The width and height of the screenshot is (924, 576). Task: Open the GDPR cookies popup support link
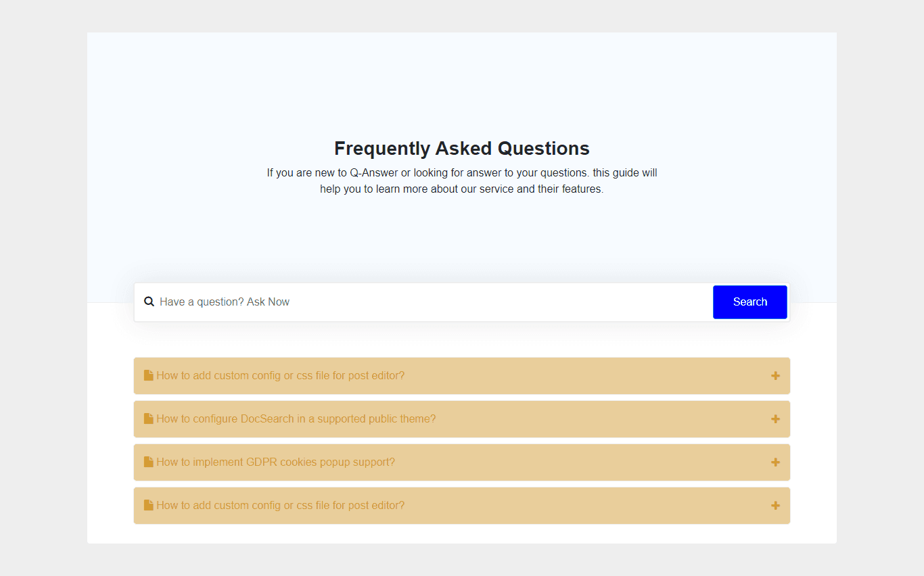[275, 462]
